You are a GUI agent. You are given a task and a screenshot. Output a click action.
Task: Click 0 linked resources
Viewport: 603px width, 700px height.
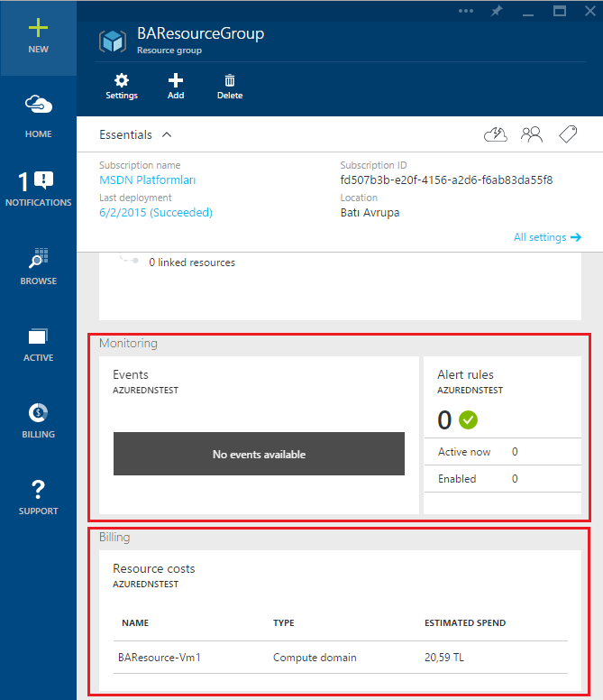click(x=192, y=262)
